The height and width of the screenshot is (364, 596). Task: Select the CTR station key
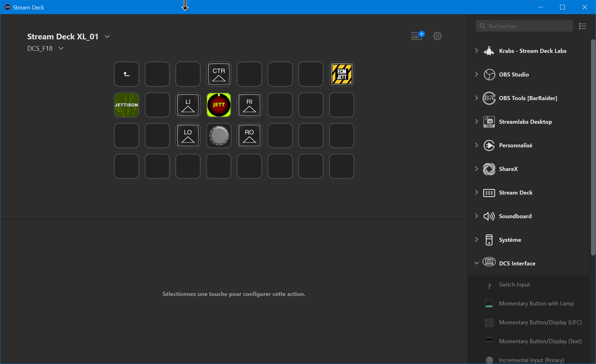tap(219, 74)
